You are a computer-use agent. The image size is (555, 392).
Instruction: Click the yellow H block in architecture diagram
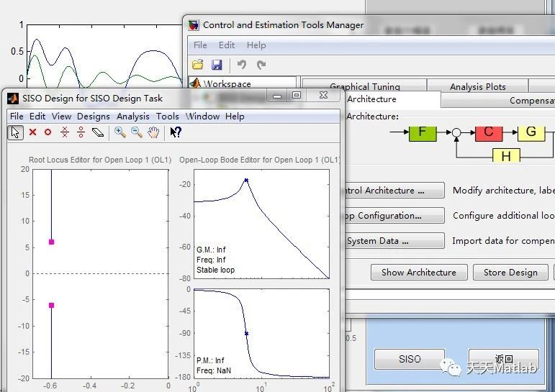tap(506, 155)
